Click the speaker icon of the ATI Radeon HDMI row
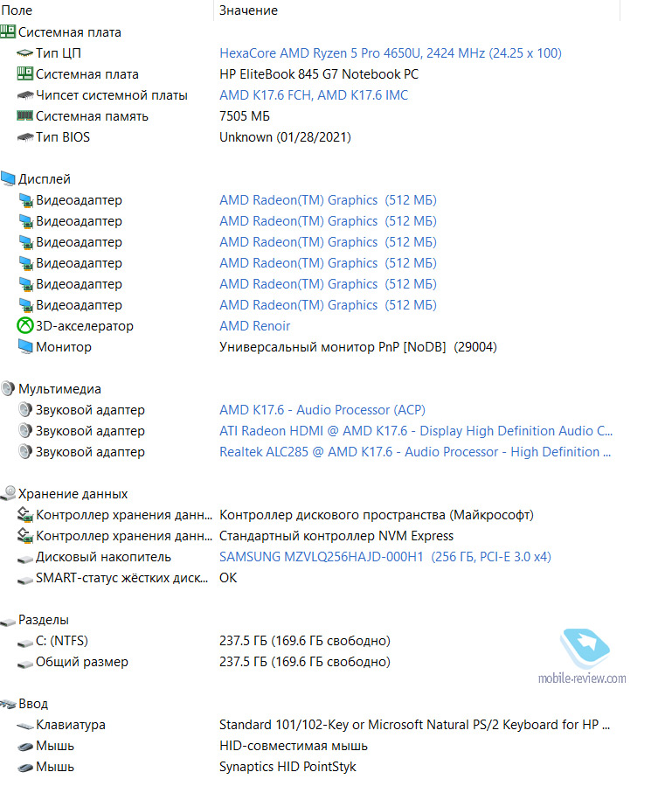The width and height of the screenshot is (672, 793). [25, 430]
